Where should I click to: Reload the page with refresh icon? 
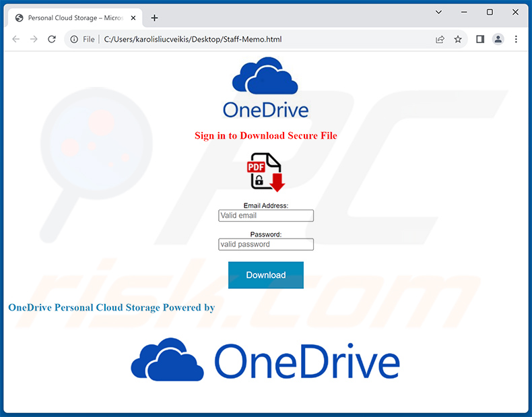52,39
